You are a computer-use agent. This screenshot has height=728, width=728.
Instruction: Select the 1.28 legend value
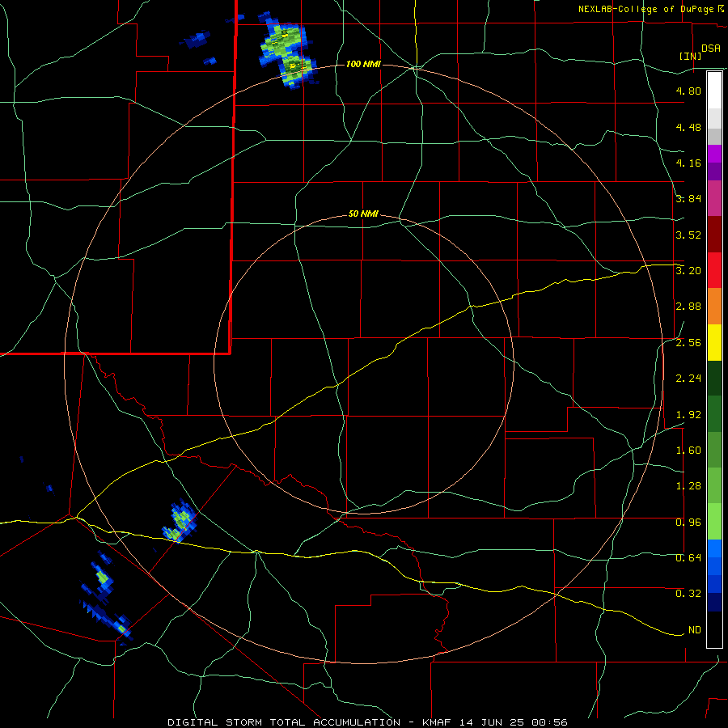pyautogui.click(x=688, y=486)
